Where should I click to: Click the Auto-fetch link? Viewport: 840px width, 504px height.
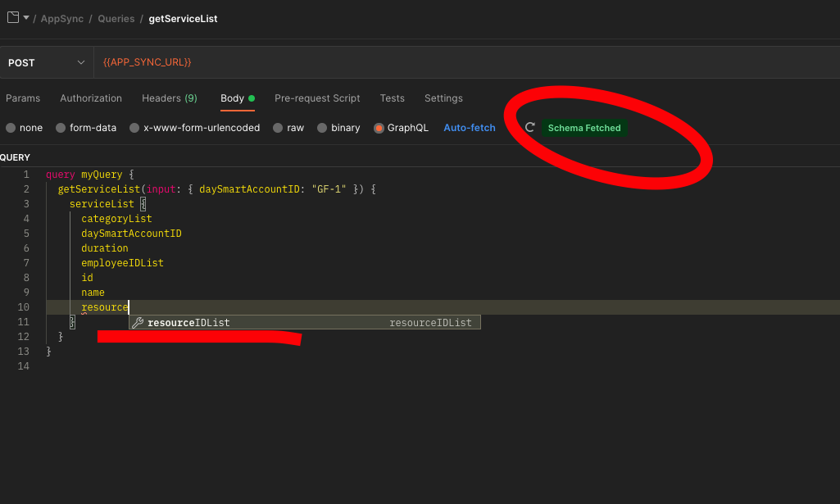point(469,128)
